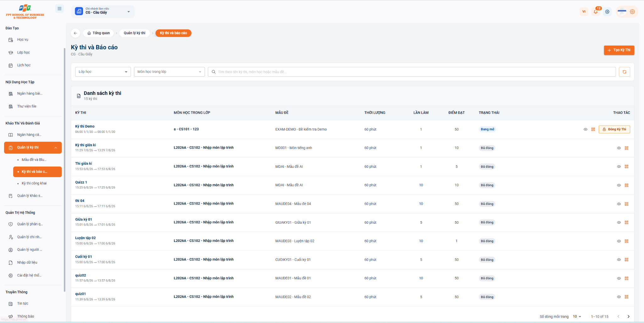View thi 04 with eye icon
The image size is (644, 323).
[619, 204]
